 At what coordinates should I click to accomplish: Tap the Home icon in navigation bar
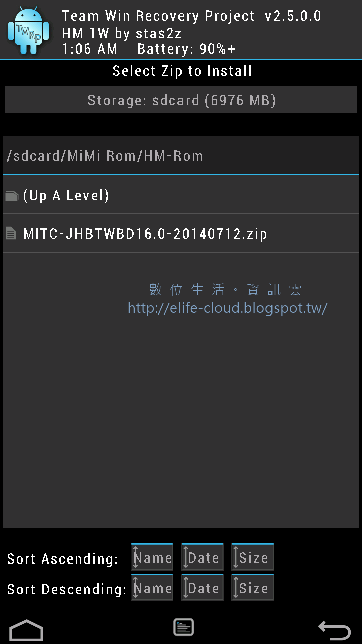pos(27,630)
